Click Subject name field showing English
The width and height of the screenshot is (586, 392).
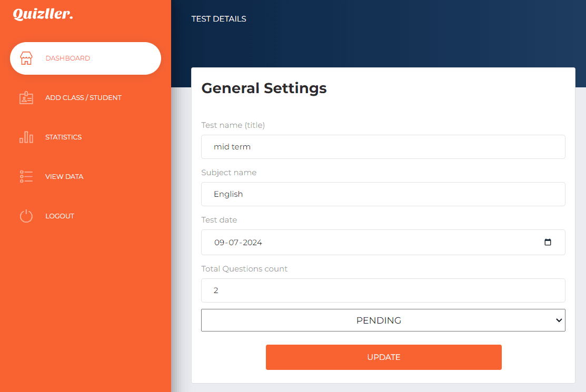(383, 194)
